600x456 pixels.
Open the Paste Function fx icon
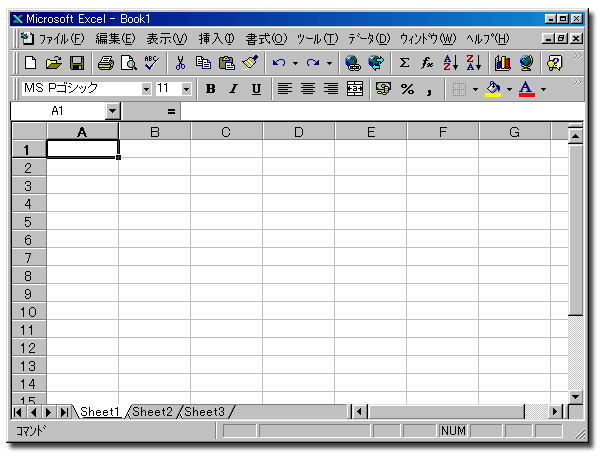(x=427, y=63)
